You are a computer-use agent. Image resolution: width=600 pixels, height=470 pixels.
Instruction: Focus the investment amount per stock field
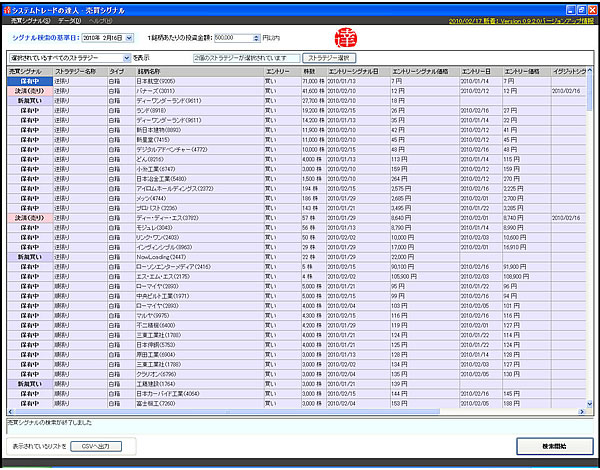(x=234, y=38)
